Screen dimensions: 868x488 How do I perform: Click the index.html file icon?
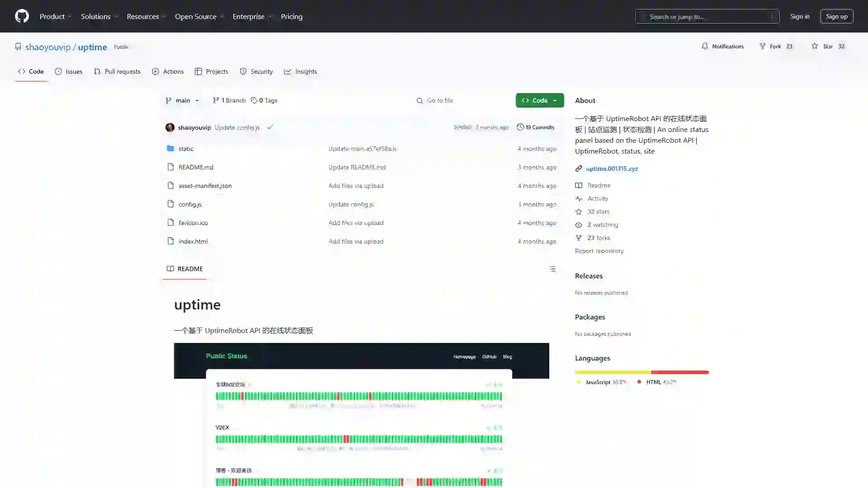[170, 241]
